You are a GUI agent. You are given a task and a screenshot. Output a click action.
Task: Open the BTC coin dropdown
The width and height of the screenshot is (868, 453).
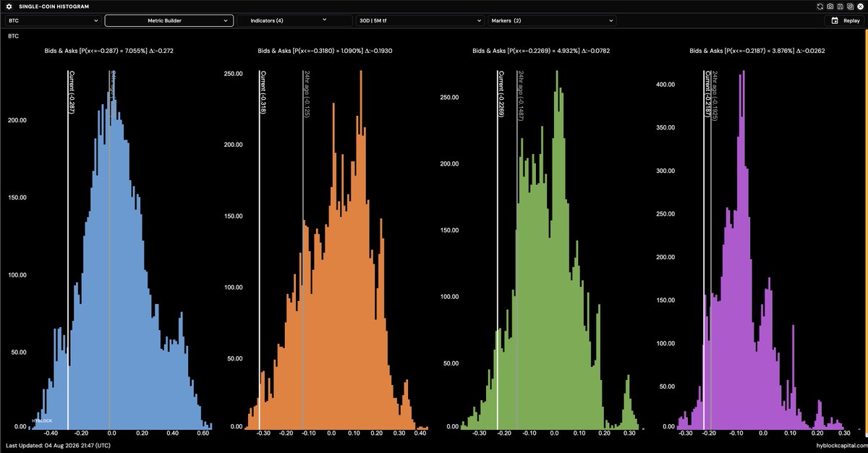point(53,21)
